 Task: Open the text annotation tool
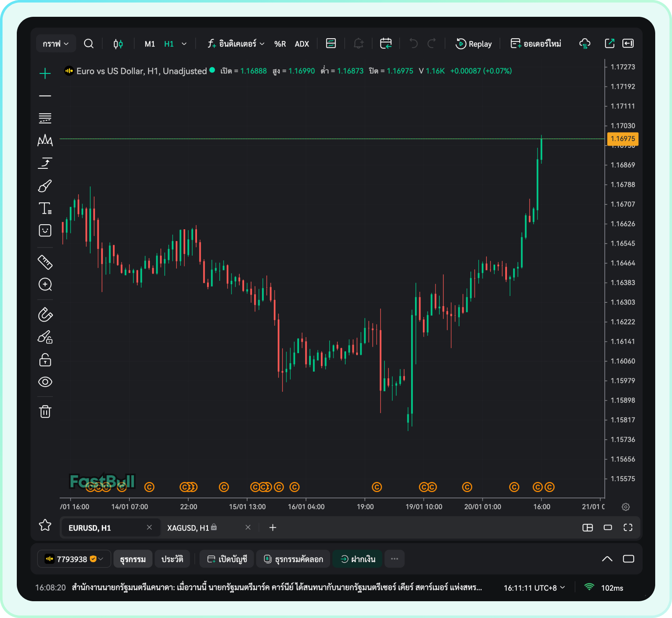click(45, 208)
